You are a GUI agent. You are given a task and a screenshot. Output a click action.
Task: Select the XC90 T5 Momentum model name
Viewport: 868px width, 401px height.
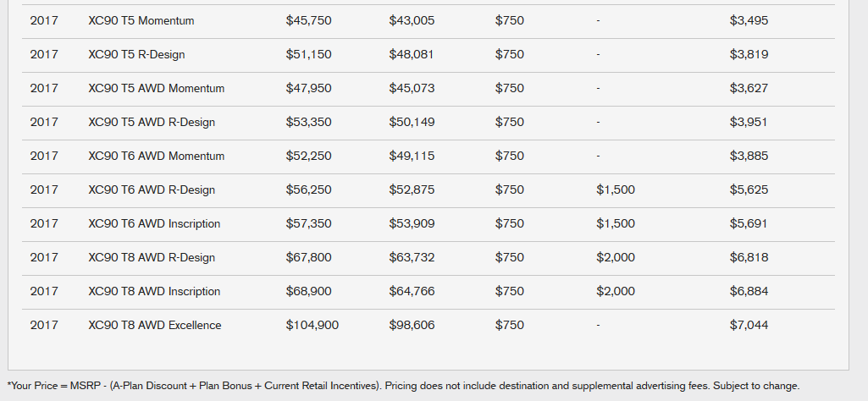[141, 20]
